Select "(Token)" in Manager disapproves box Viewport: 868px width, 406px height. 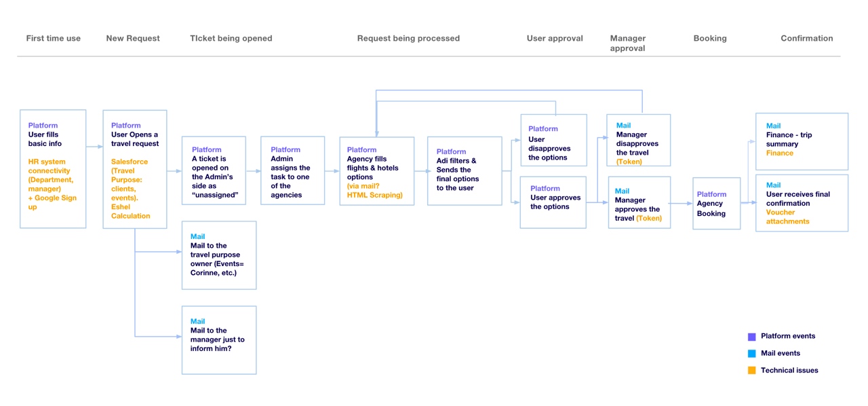tap(629, 162)
